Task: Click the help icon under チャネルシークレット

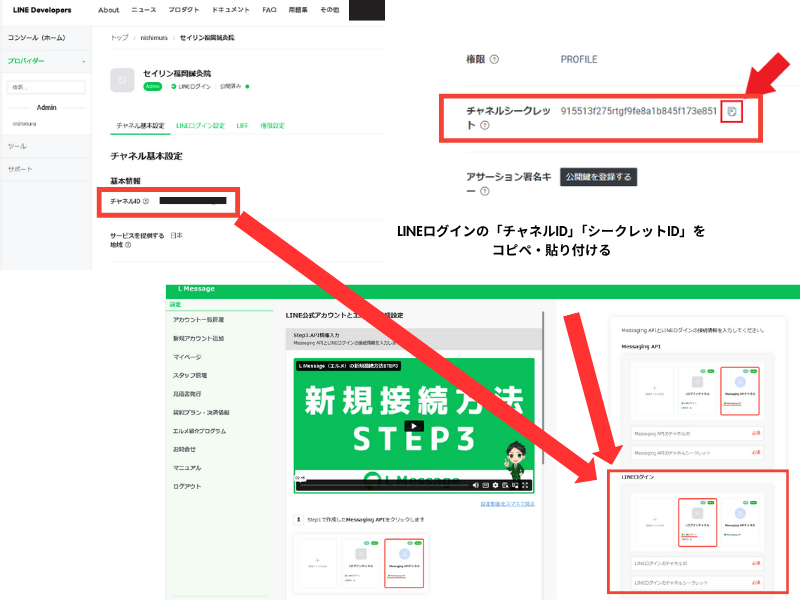Action: click(485, 126)
